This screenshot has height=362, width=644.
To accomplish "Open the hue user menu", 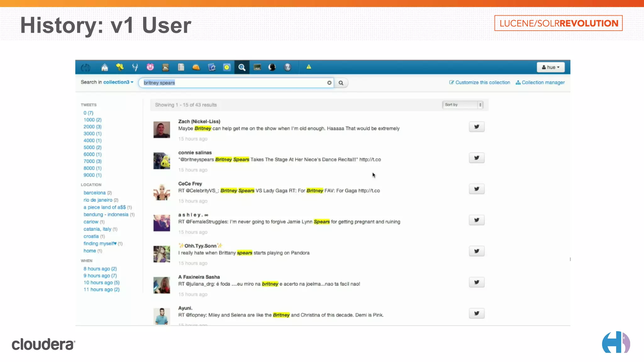I will 551,67.
